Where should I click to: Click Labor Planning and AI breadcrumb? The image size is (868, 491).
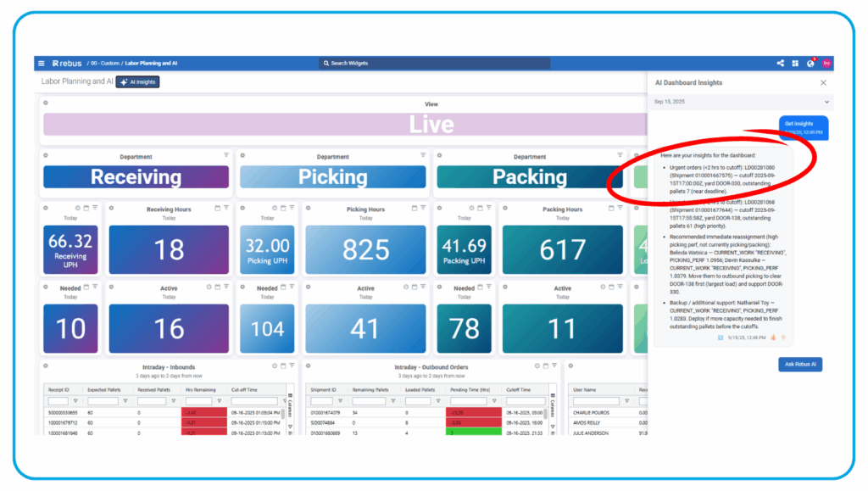pyautogui.click(x=152, y=64)
